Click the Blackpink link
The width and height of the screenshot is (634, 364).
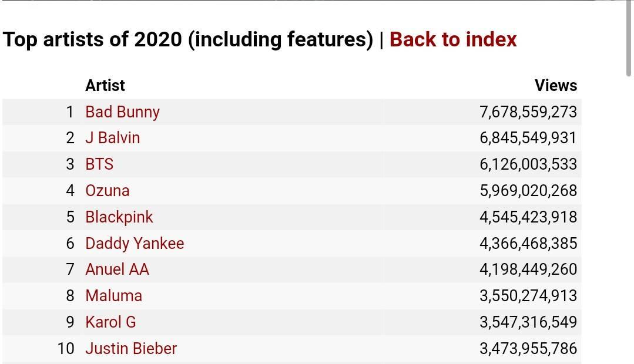119,217
